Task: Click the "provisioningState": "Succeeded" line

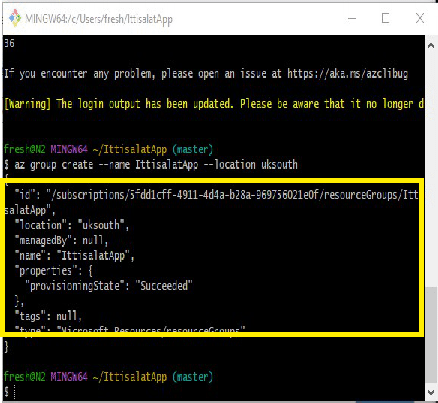Action: (x=109, y=286)
